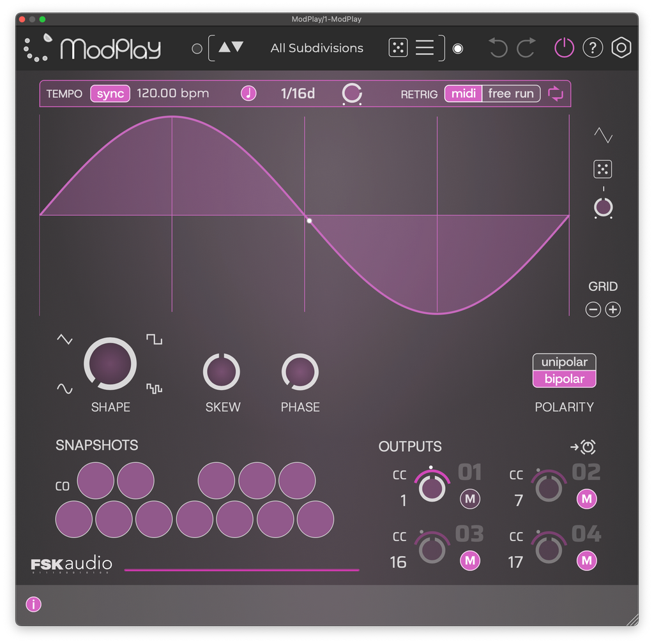This screenshot has height=644, width=654.
Task: Open the settings hexagon icon top right
Action: coord(621,47)
